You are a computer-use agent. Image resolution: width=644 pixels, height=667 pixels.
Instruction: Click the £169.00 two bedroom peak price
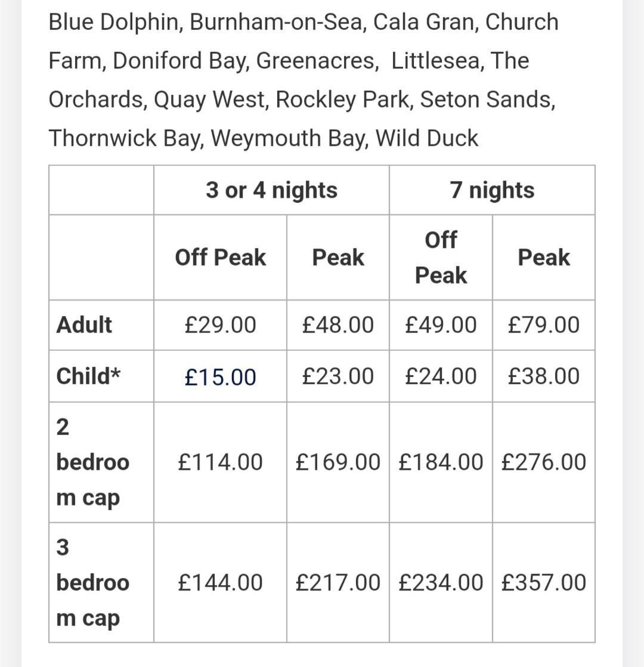(338, 462)
